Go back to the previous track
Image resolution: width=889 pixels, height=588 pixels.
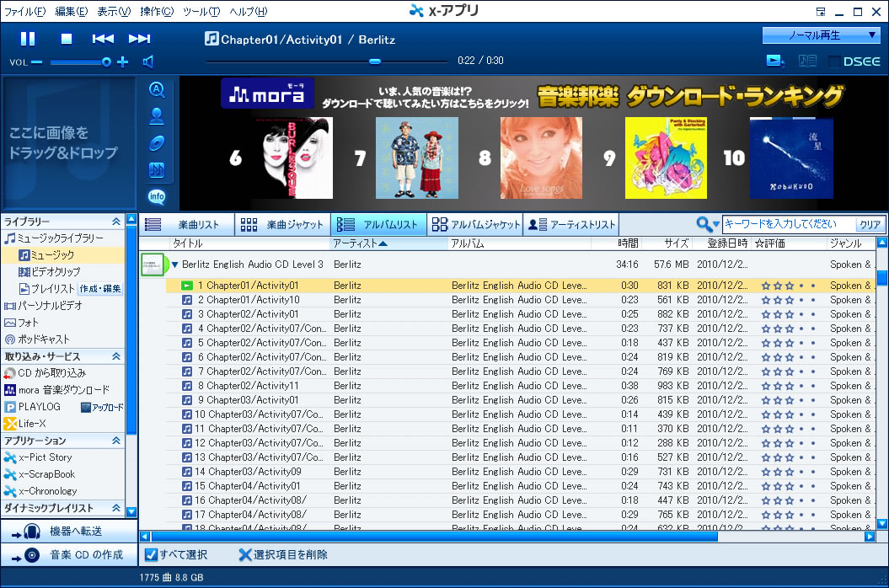[x=103, y=39]
